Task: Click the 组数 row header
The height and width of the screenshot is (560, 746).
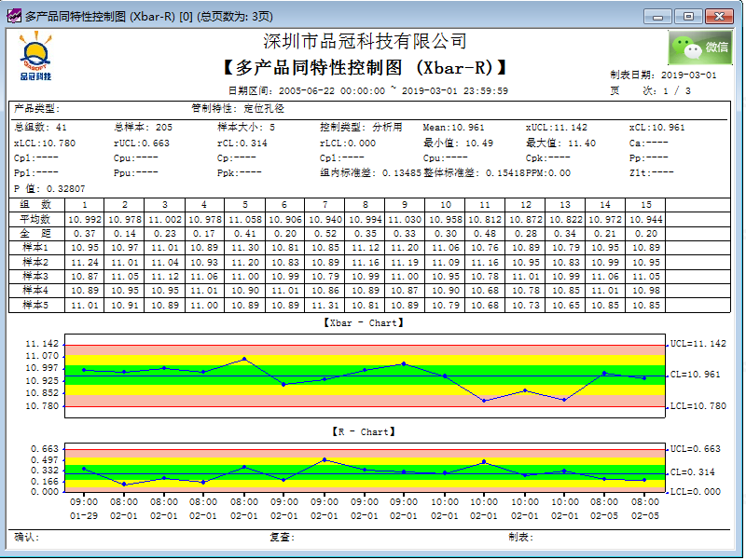Action: click(x=36, y=205)
